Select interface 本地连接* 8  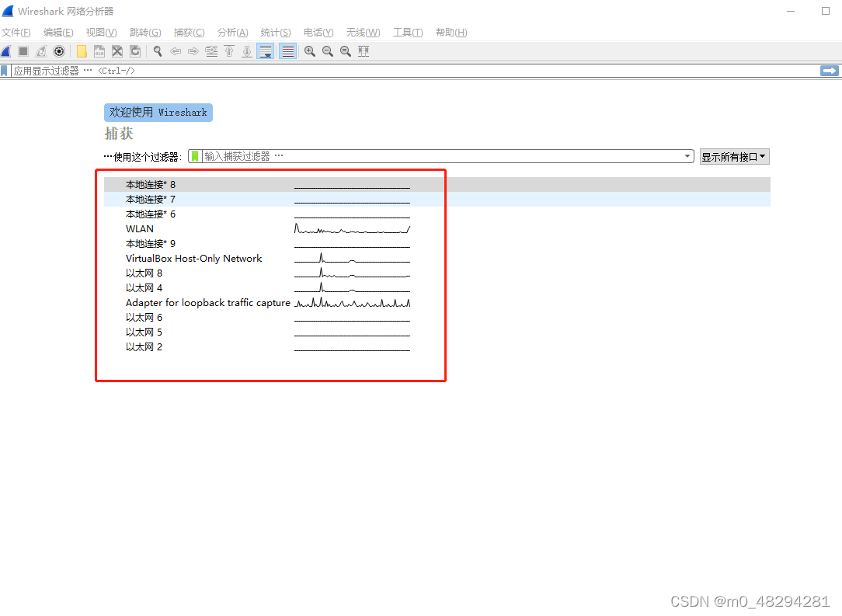tap(437, 185)
